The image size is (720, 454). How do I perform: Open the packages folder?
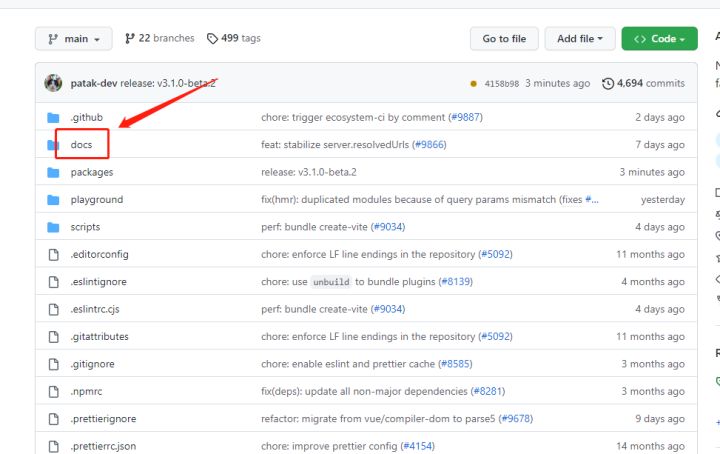click(x=92, y=172)
